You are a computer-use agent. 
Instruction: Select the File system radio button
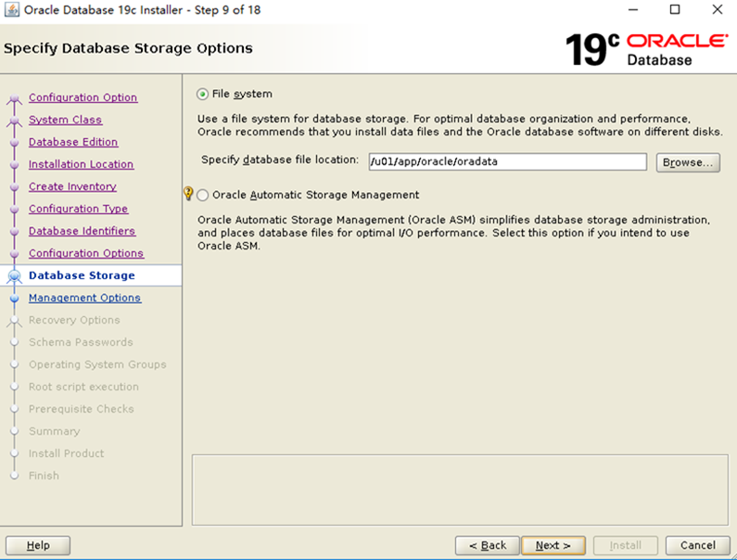[x=203, y=94]
